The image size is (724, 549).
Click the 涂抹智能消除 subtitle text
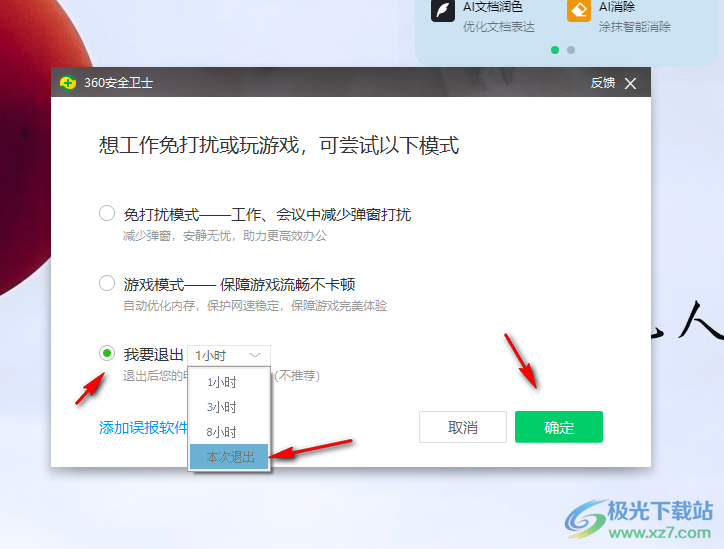(635, 27)
